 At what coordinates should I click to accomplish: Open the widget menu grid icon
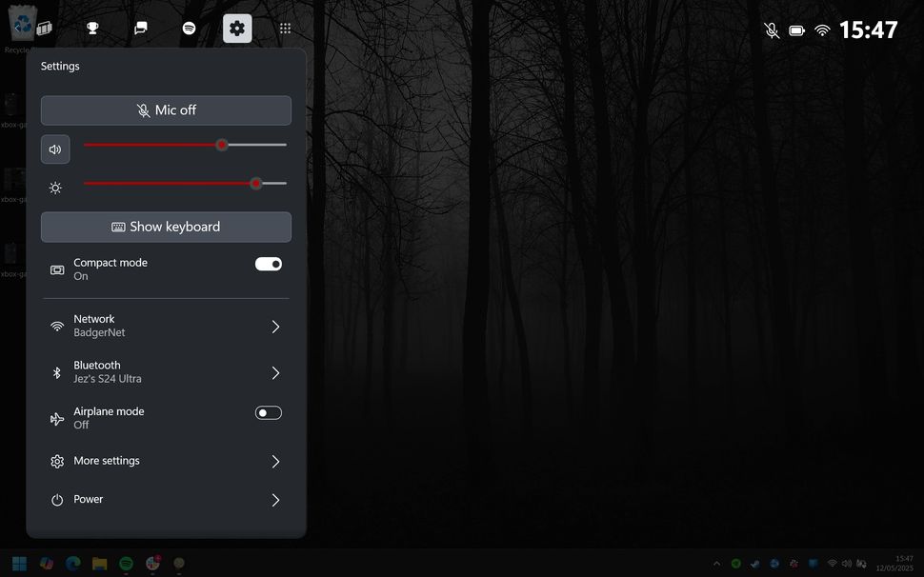(284, 28)
